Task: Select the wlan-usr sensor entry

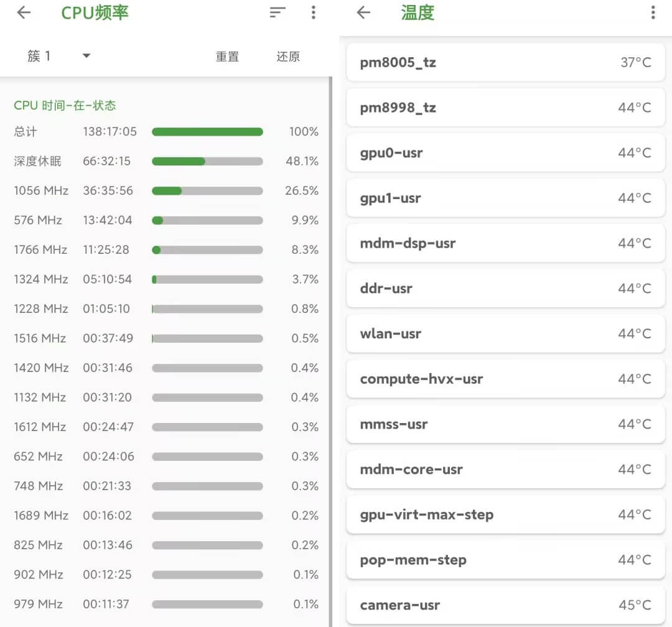Action: [x=505, y=334]
